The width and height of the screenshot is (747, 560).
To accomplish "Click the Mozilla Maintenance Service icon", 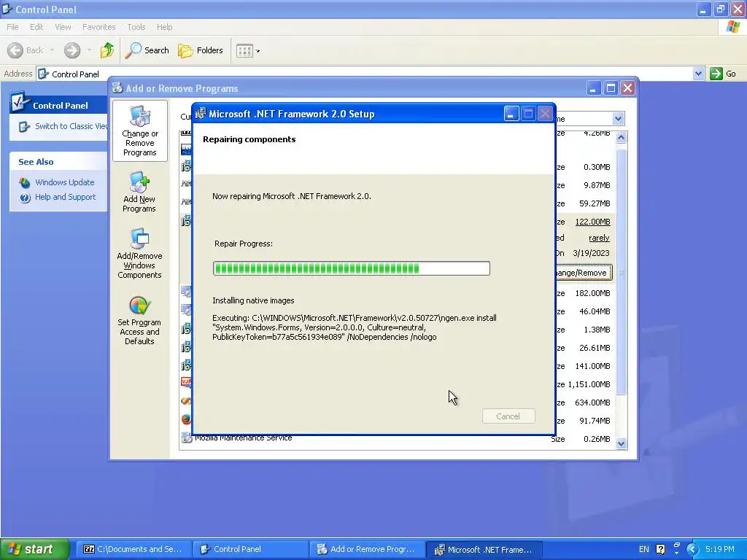I will pos(186,438).
